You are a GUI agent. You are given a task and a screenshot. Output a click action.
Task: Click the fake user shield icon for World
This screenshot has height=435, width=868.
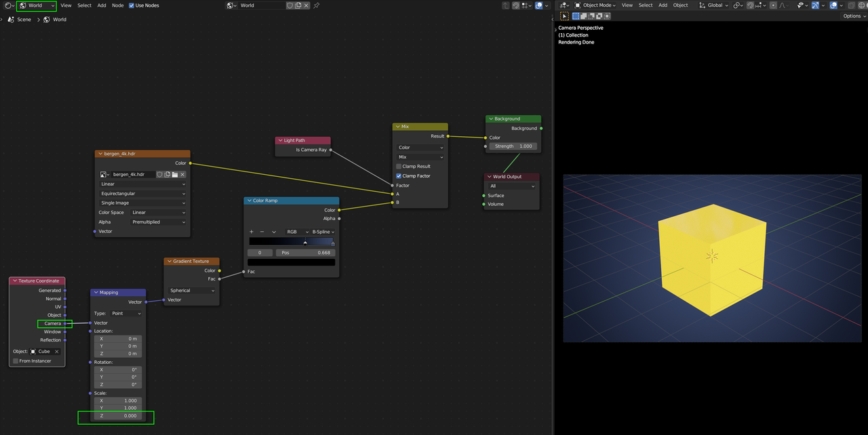click(x=290, y=5)
